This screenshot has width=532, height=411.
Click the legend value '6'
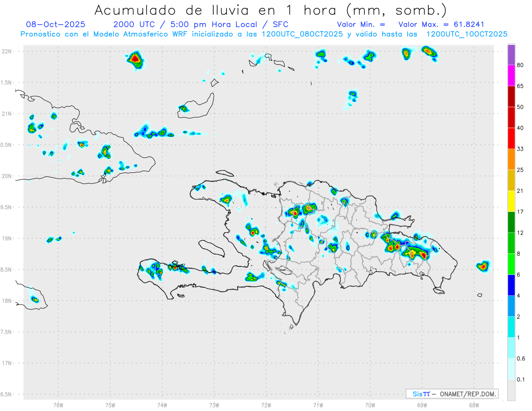[x=519, y=274]
